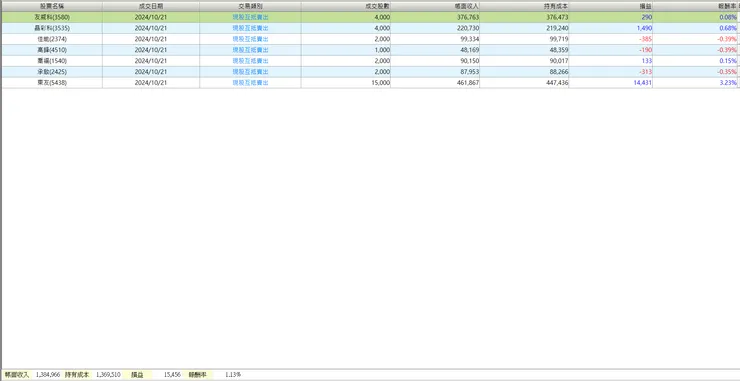Select the stock name cell with code (1540)

click(x=52, y=60)
